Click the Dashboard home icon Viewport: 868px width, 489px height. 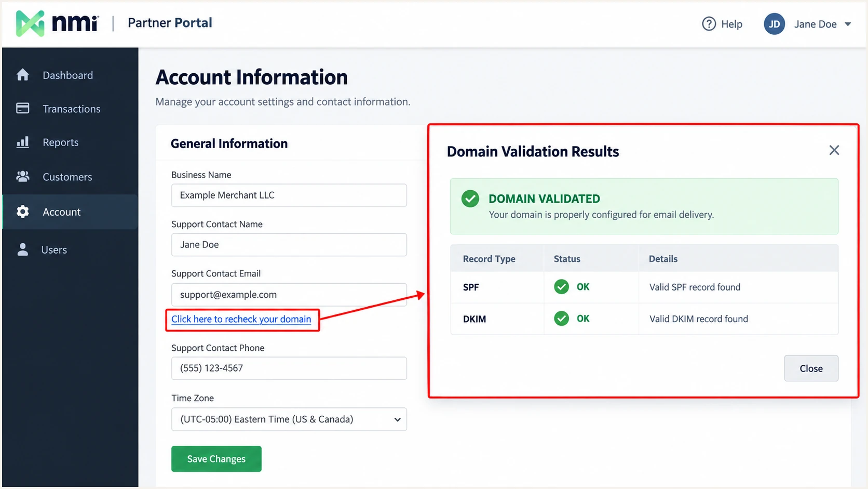click(x=23, y=75)
